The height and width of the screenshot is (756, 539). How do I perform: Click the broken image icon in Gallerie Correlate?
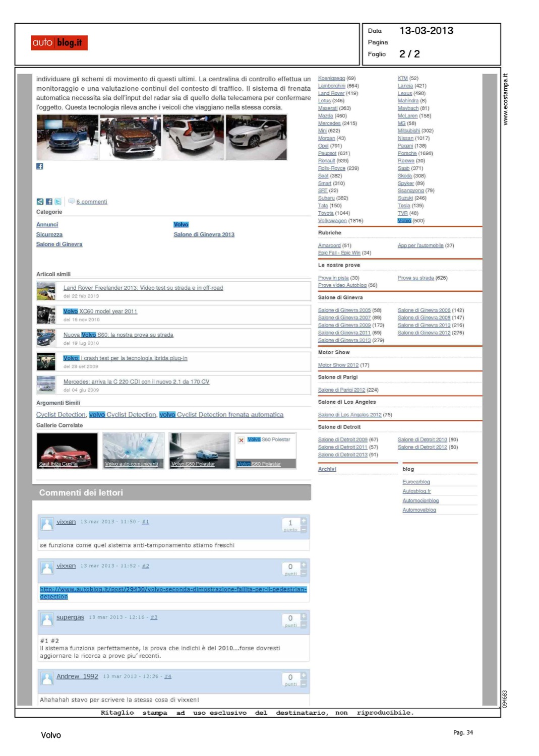click(x=241, y=440)
